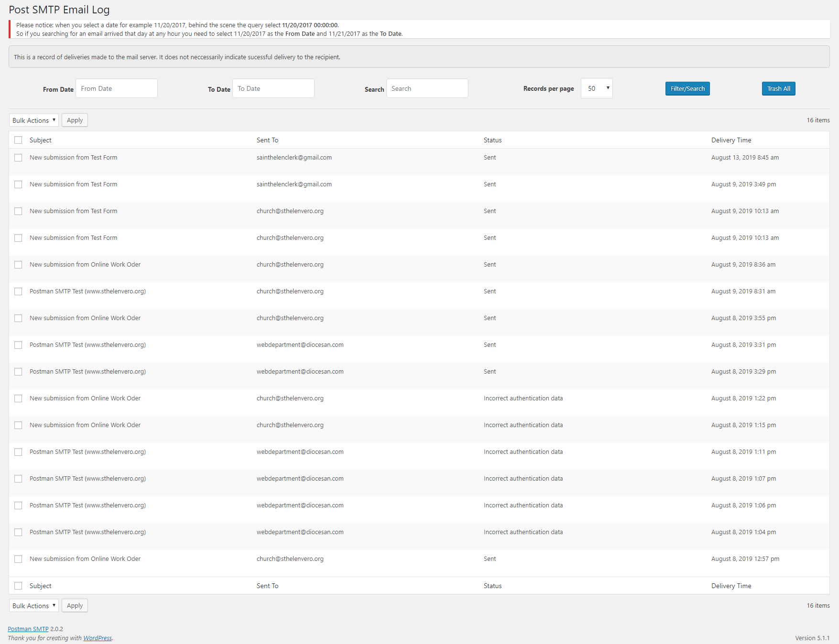This screenshot has height=644, width=839.
Task: Expand the top Bulk Actions dropdown
Action: tap(33, 120)
